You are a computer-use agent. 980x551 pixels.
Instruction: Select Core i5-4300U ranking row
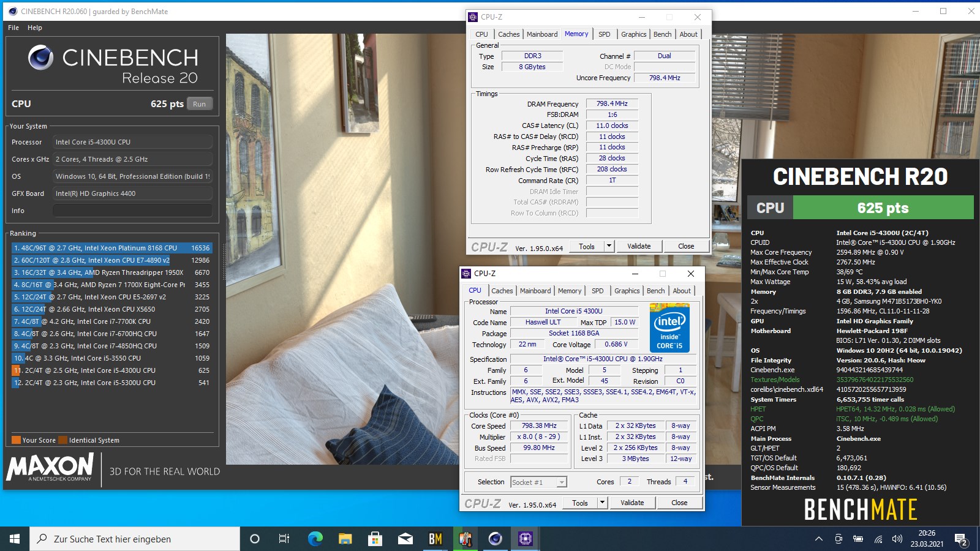coord(112,370)
